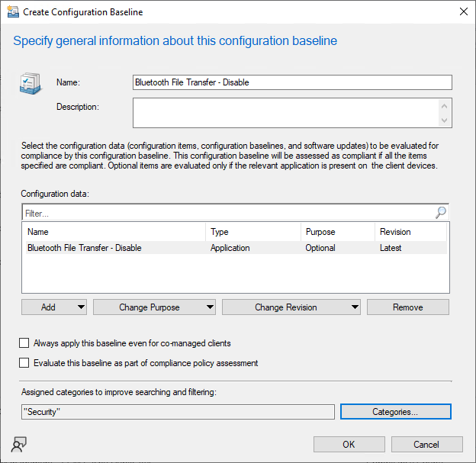Image resolution: width=476 pixels, height=463 pixels.
Task: Click into the Name text field
Action: (292, 82)
